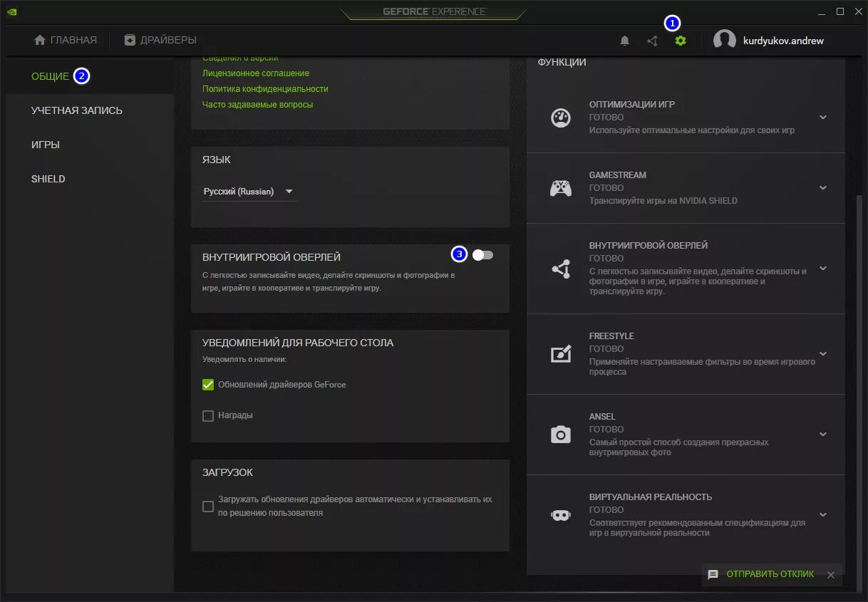Click the Ansel camera icon
Screen dimensions: 868x602
point(561,435)
